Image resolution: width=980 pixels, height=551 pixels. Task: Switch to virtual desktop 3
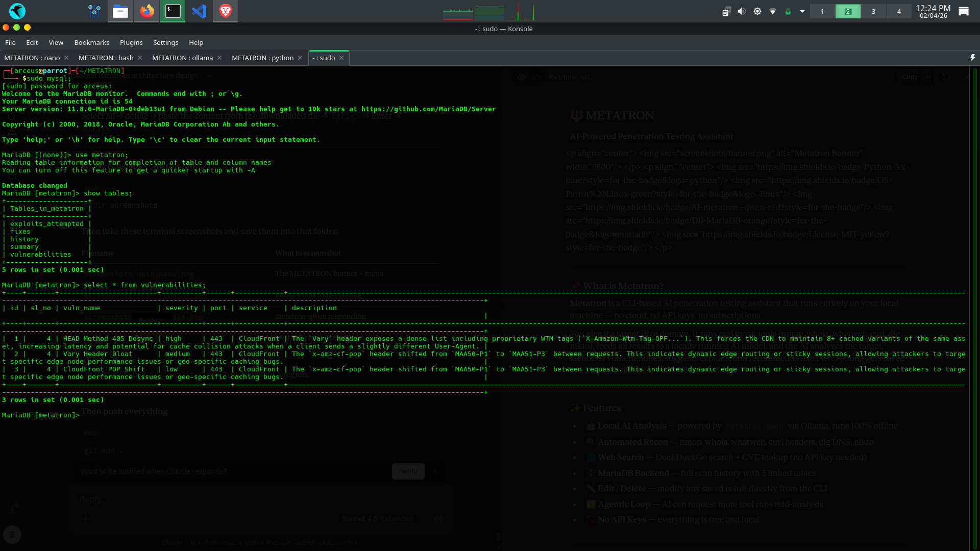[x=873, y=11]
